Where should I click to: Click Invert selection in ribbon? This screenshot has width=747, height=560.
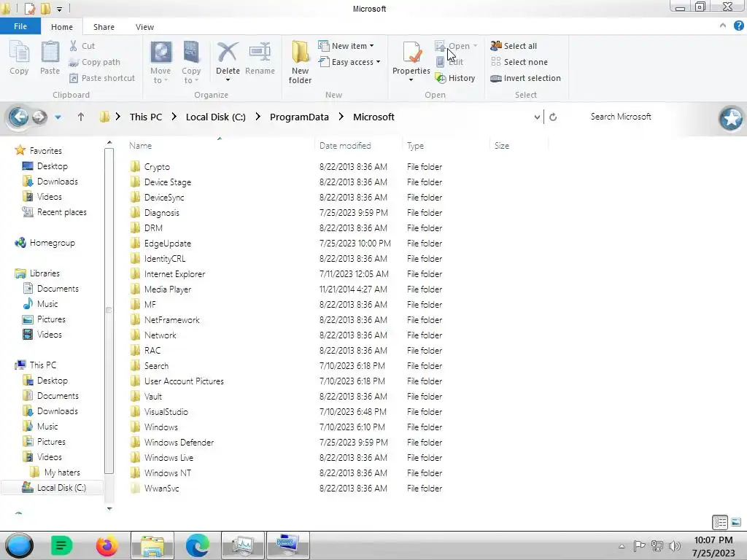point(525,78)
